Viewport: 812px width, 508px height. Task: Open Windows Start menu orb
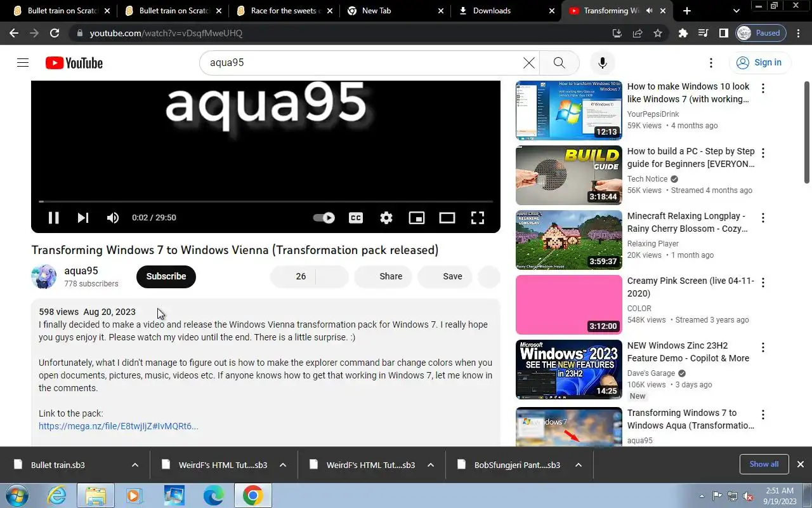pyautogui.click(x=16, y=495)
